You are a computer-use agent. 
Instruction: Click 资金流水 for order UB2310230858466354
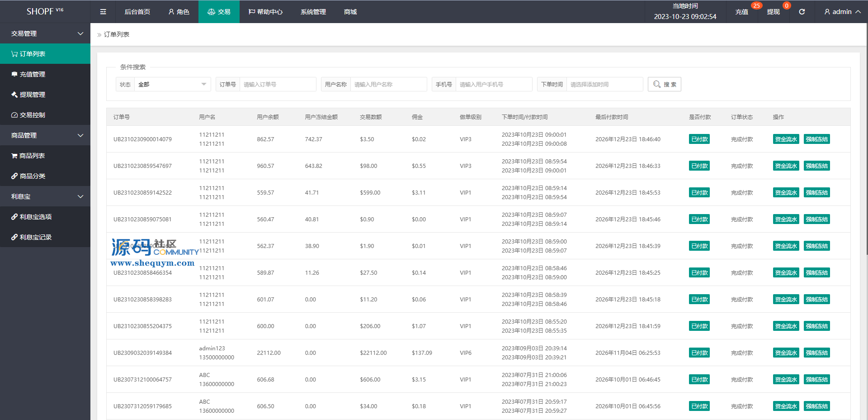click(x=786, y=273)
